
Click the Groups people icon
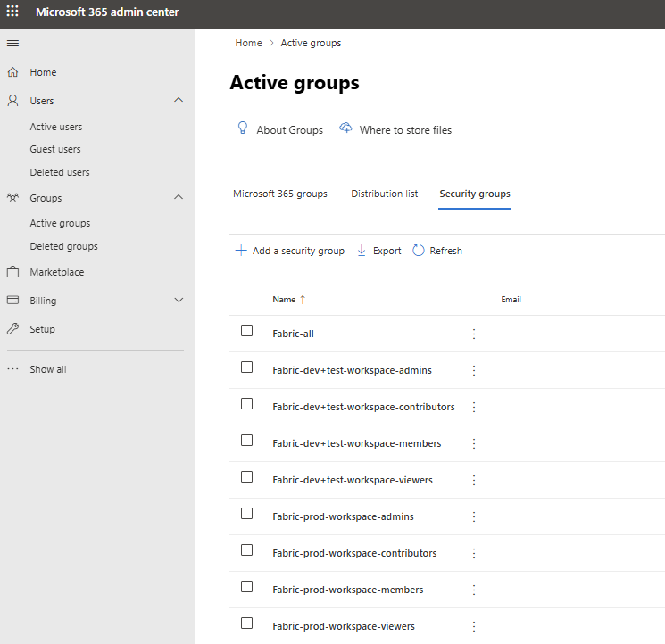tap(12, 197)
